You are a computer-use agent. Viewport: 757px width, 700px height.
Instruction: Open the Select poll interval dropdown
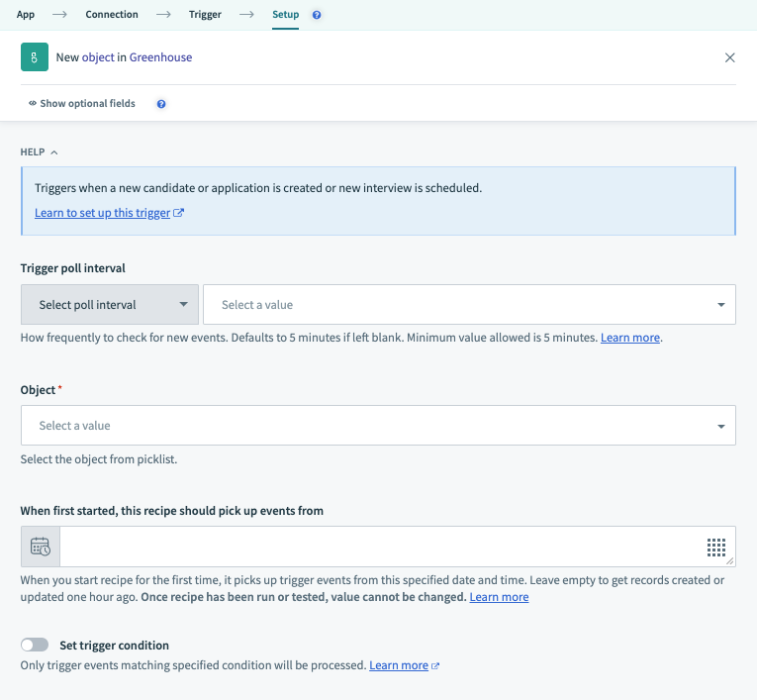[x=110, y=305]
